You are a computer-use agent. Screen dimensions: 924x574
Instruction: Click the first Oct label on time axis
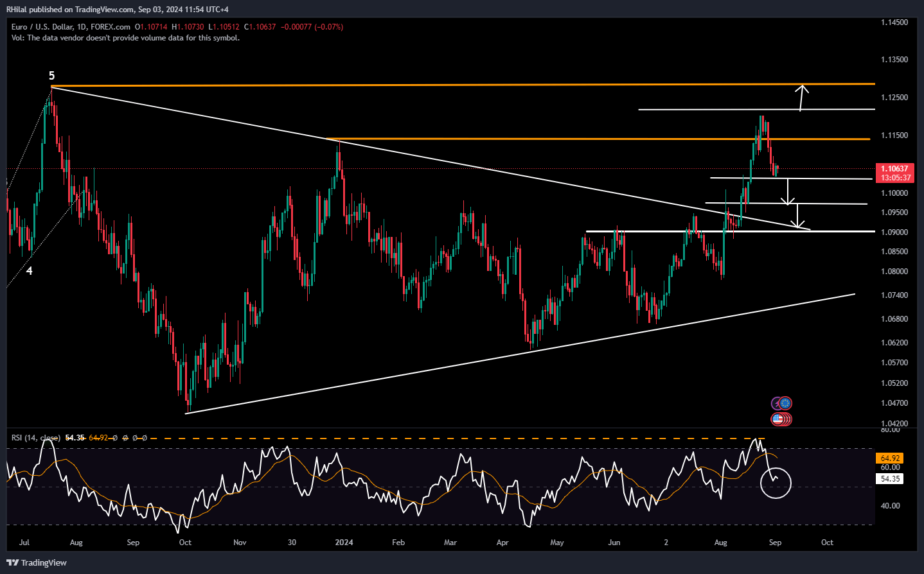pos(185,543)
